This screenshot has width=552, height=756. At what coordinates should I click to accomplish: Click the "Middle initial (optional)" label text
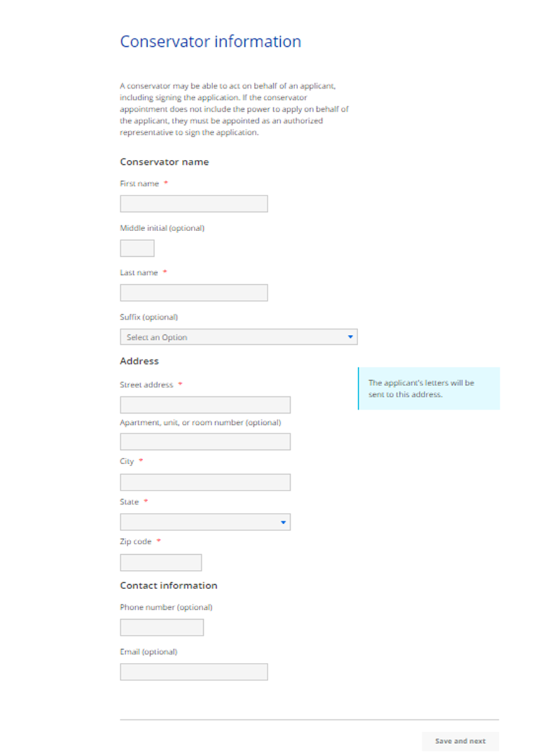pos(162,228)
